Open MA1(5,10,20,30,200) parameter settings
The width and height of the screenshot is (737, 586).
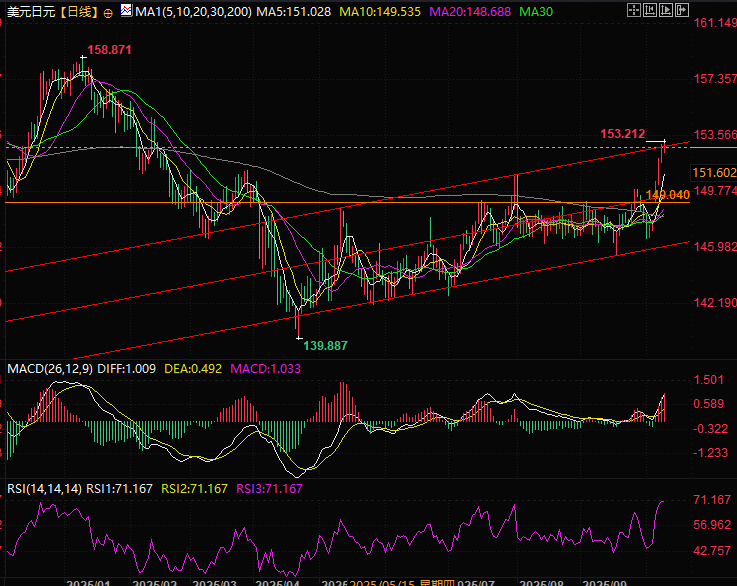click(187, 11)
